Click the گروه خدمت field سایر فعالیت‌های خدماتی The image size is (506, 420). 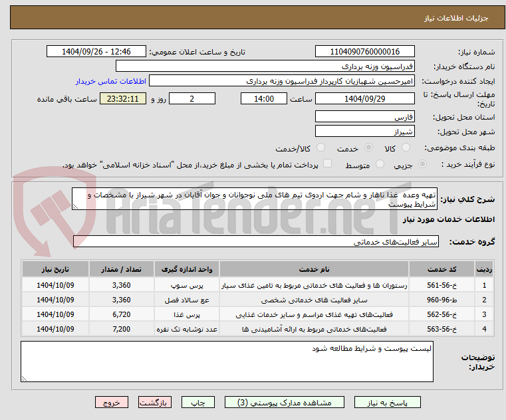255,242
